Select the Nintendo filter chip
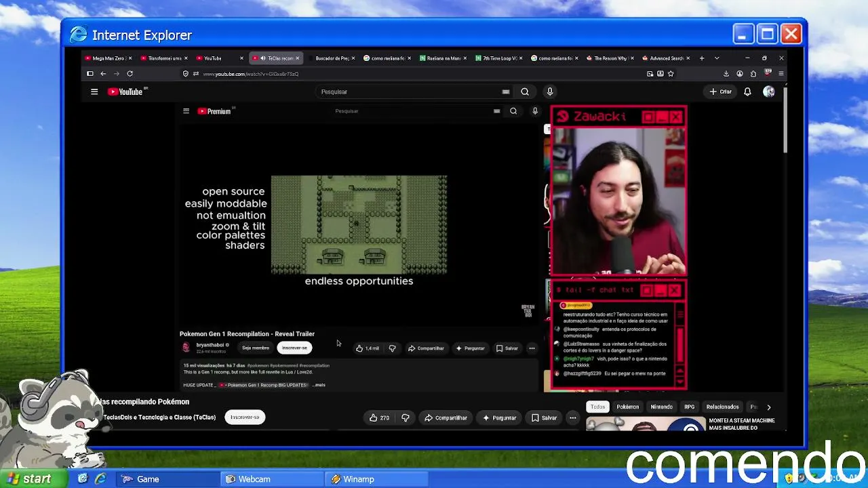The width and height of the screenshot is (868, 488). coord(661,407)
